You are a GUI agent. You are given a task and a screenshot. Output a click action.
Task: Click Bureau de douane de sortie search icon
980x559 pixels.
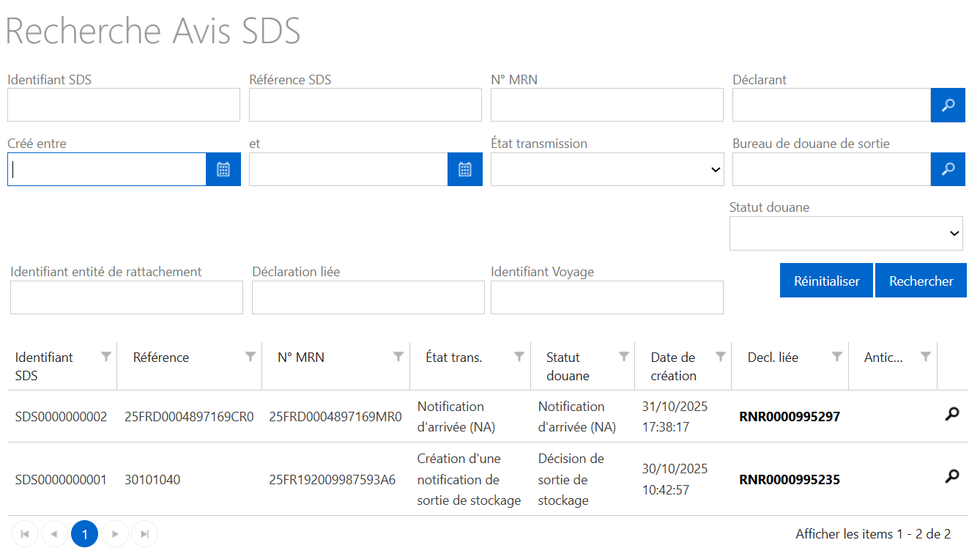[948, 169]
